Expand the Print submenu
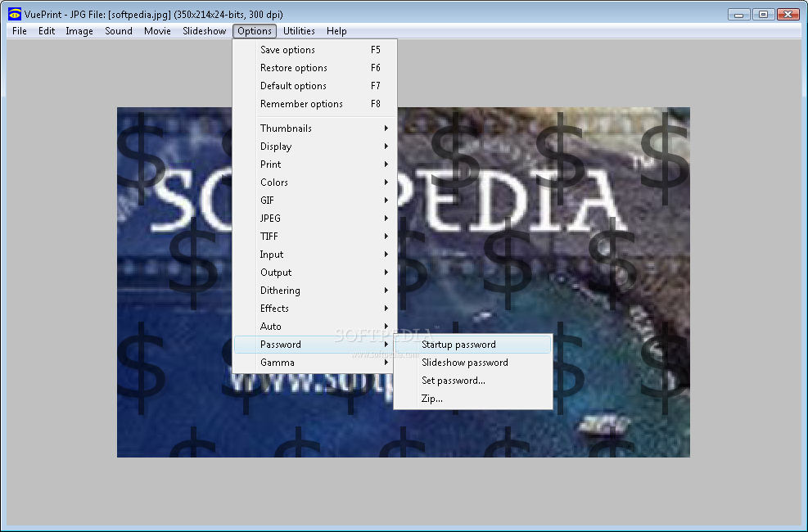 (315, 165)
